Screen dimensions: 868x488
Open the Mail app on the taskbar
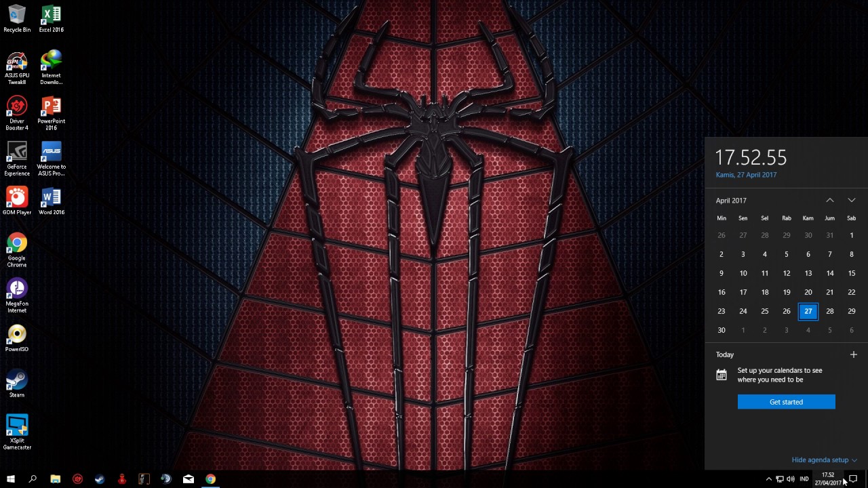189,479
